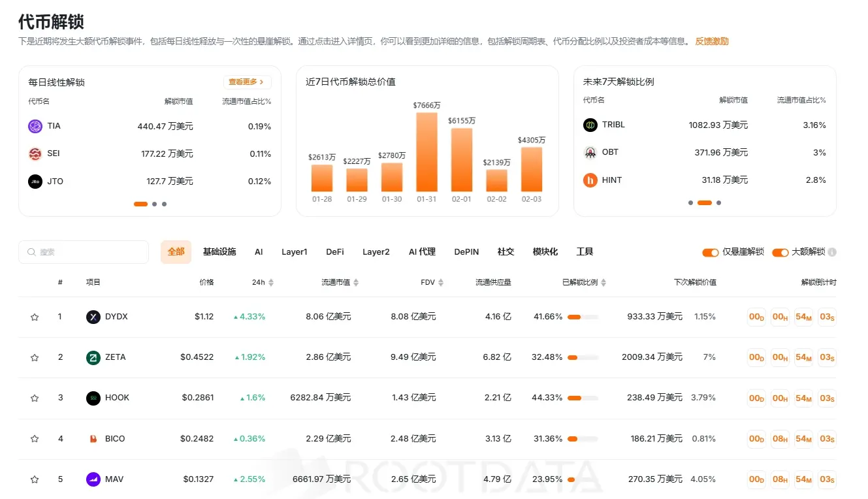Screen dimensions: 868x499
Task: Click the ZETA token logo icon
Action: click(93, 357)
